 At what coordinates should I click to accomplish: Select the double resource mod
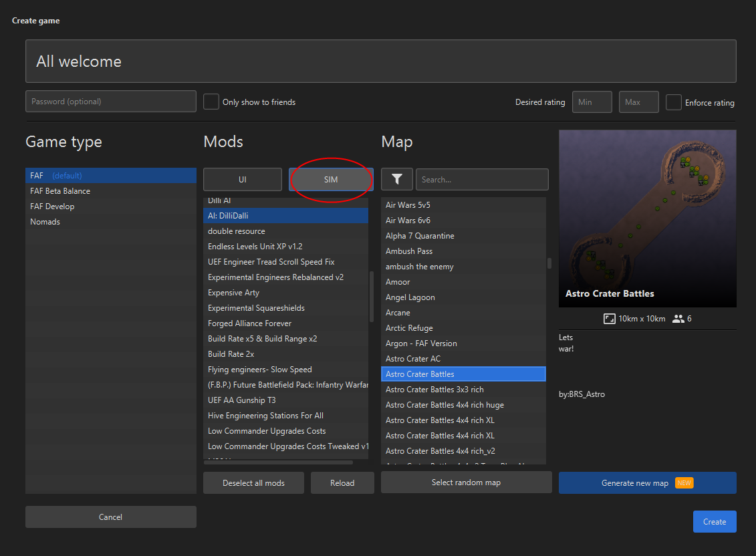coord(285,231)
